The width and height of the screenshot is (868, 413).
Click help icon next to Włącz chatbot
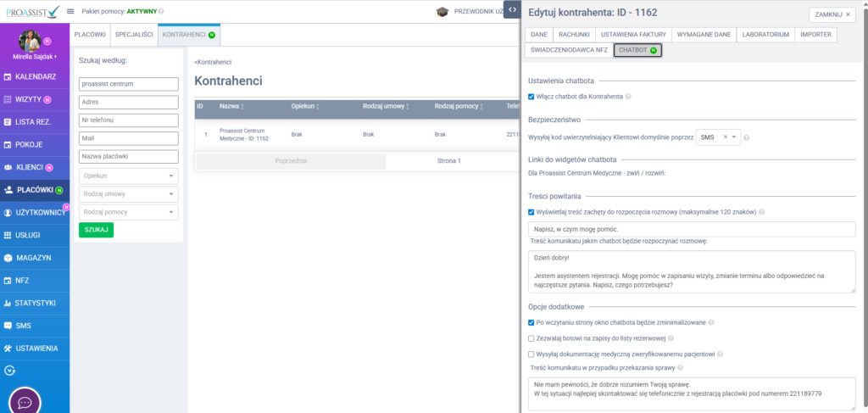click(628, 97)
